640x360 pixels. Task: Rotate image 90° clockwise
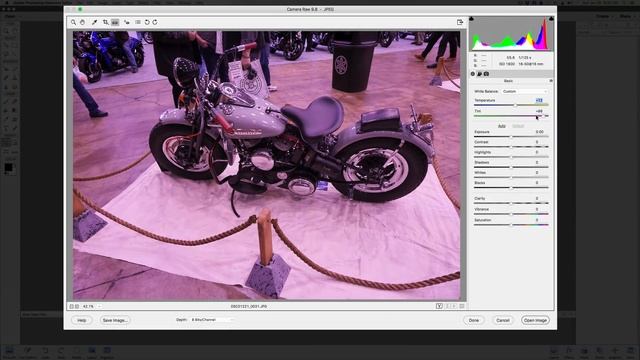(x=155, y=22)
